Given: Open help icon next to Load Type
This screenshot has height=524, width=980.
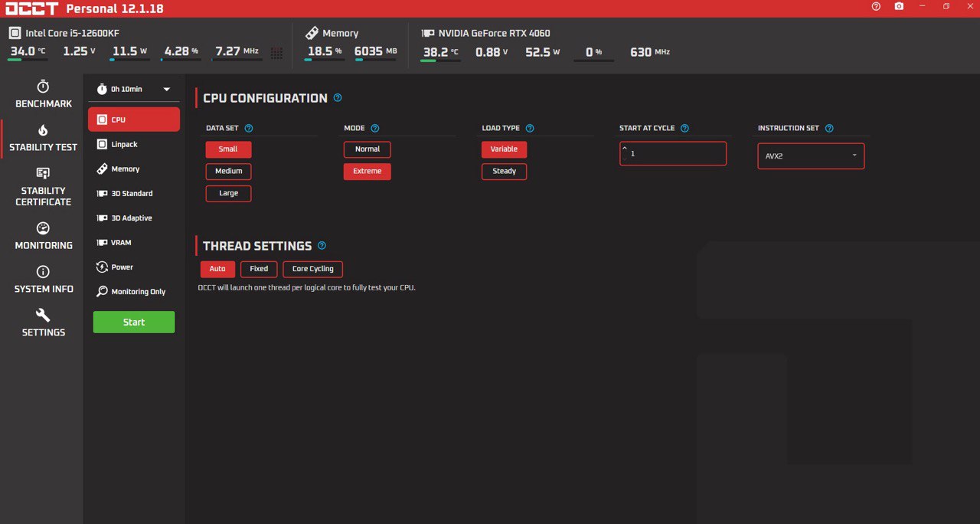Looking at the screenshot, I should coord(530,129).
